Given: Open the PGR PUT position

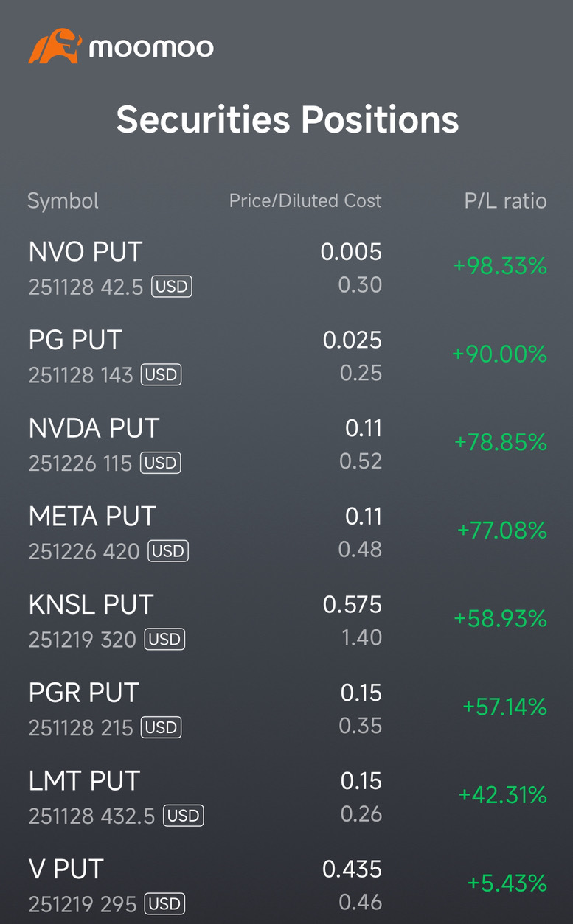Looking at the screenshot, I should point(287,708).
